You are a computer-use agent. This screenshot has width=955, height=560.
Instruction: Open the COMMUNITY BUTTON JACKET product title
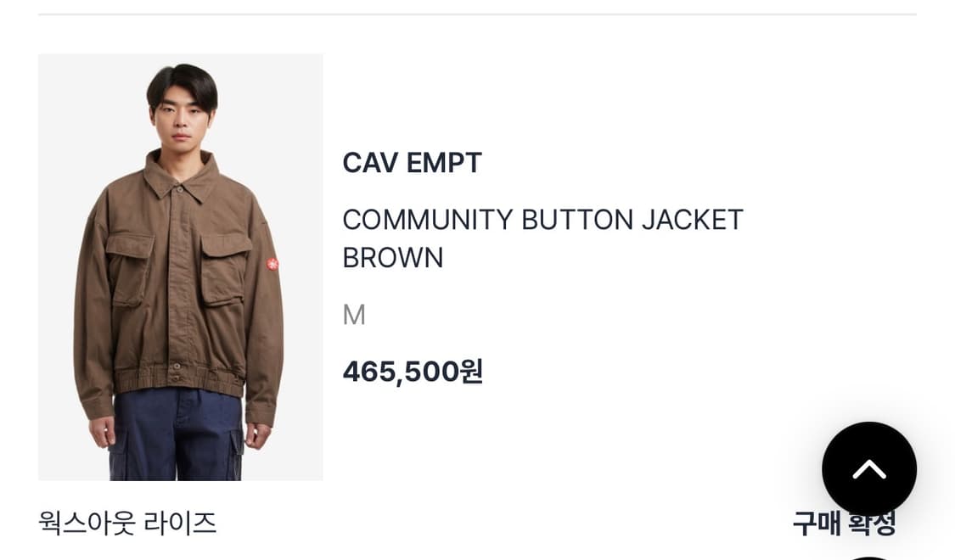tap(542, 238)
